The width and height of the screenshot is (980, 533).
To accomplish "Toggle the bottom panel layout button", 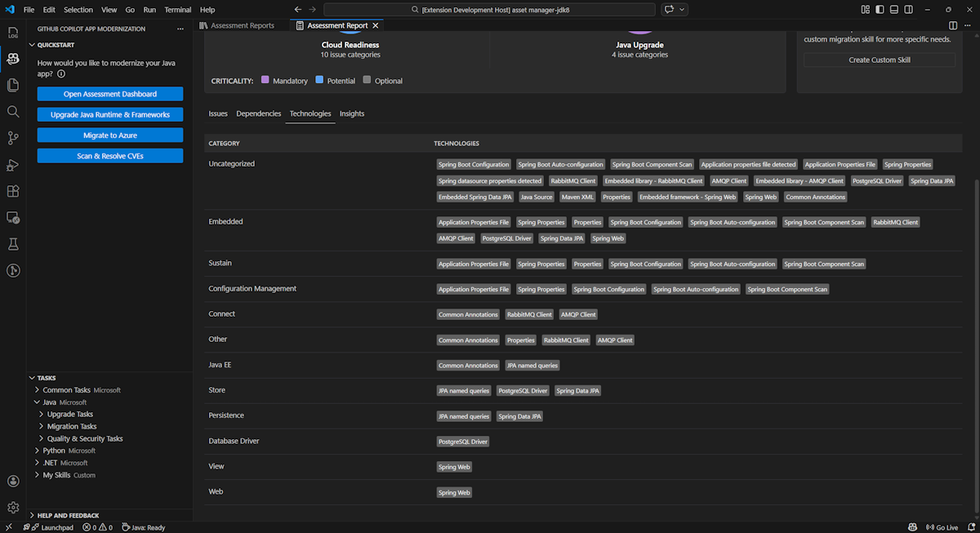I will [894, 10].
